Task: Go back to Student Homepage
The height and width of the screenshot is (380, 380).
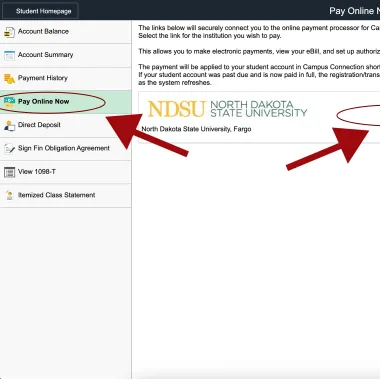Action: (40, 11)
